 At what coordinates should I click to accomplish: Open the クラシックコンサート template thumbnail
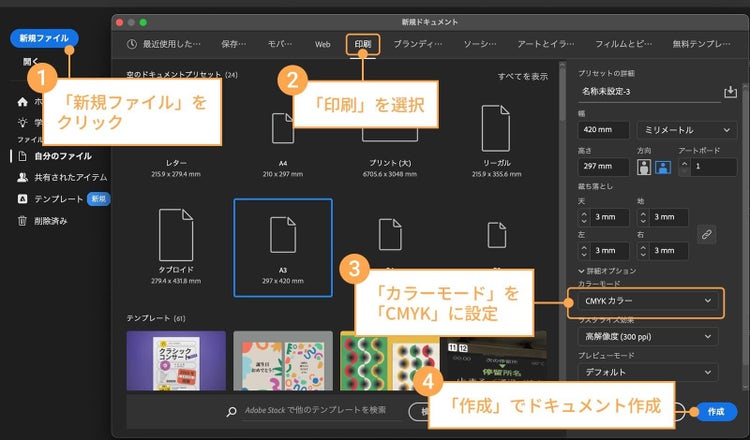(176, 361)
